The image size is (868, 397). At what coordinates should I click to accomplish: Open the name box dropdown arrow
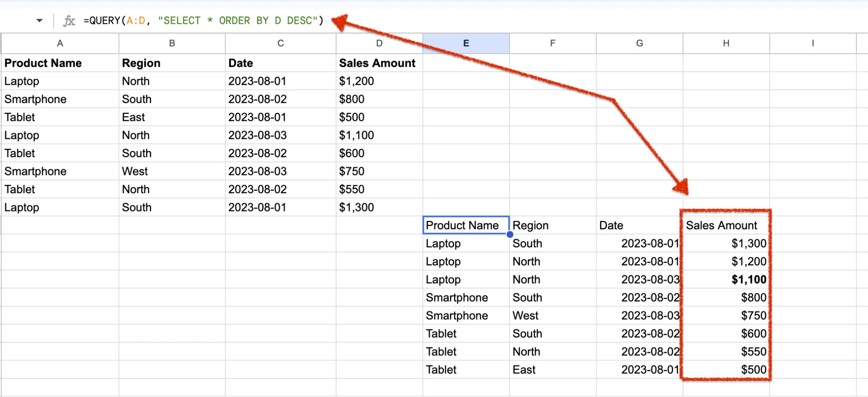tap(40, 20)
